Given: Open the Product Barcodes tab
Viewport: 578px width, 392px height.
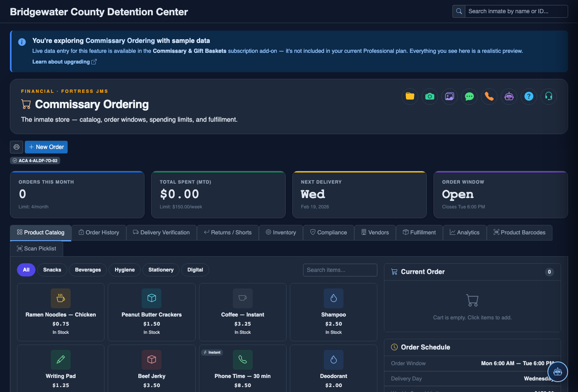Looking at the screenshot, I should point(520,233).
